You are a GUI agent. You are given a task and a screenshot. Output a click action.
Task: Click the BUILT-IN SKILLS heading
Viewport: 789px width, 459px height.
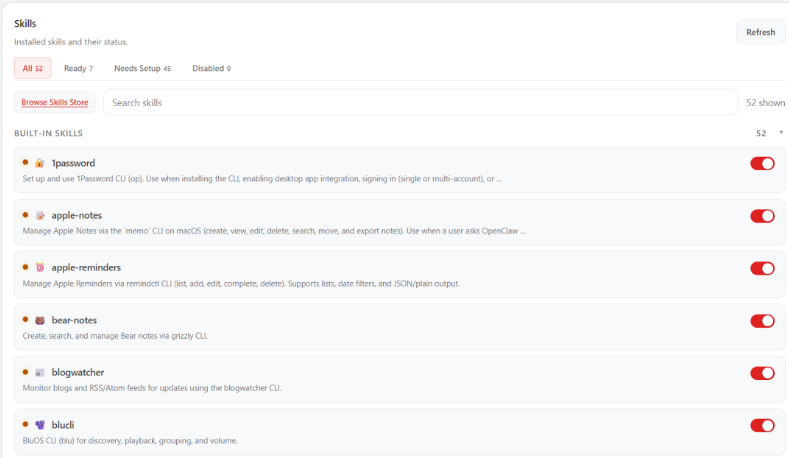[48, 133]
